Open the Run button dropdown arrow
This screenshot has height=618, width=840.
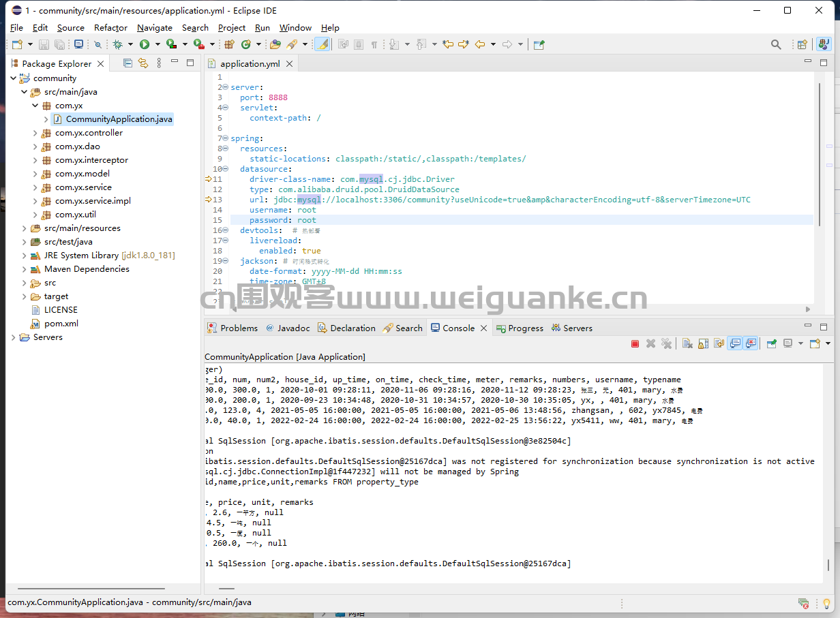click(x=157, y=44)
